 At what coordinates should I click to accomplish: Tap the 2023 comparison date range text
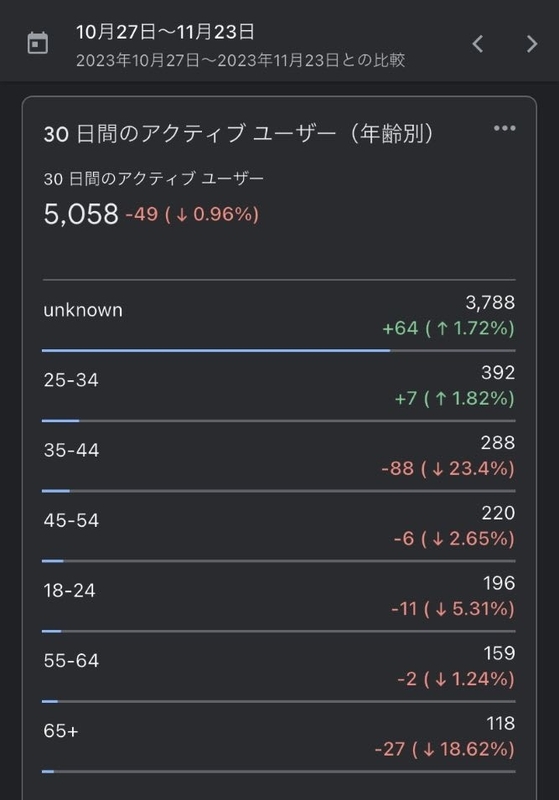click(240, 60)
